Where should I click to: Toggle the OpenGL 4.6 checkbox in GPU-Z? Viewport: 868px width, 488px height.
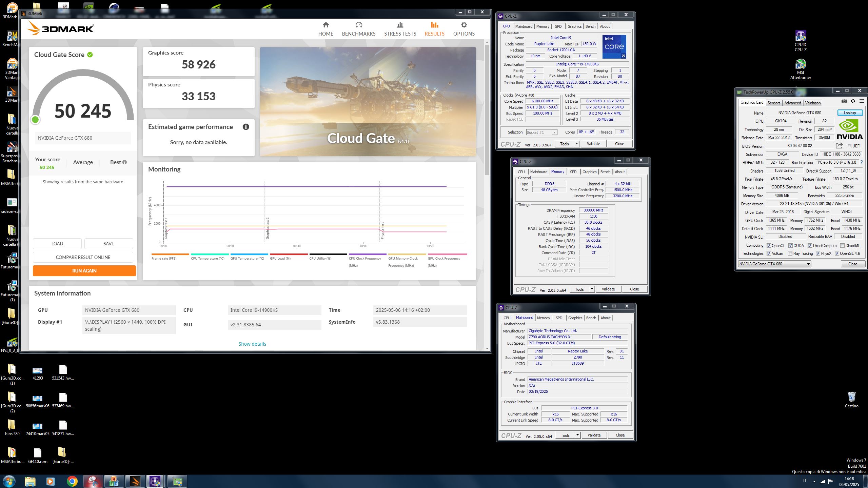click(x=837, y=253)
